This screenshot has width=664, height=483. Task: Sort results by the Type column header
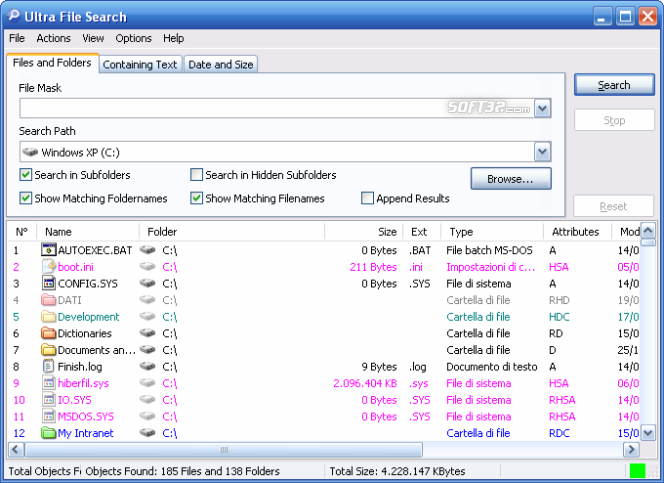pos(492,232)
